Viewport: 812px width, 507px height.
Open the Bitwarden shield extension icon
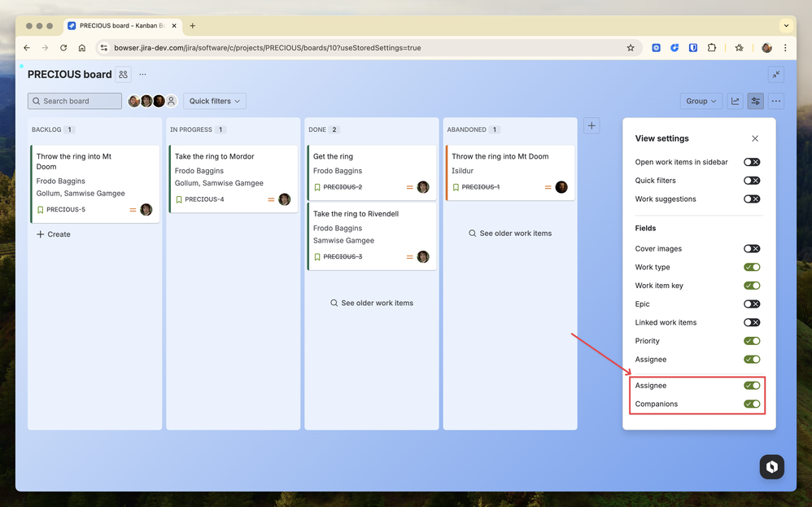pyautogui.click(x=693, y=48)
